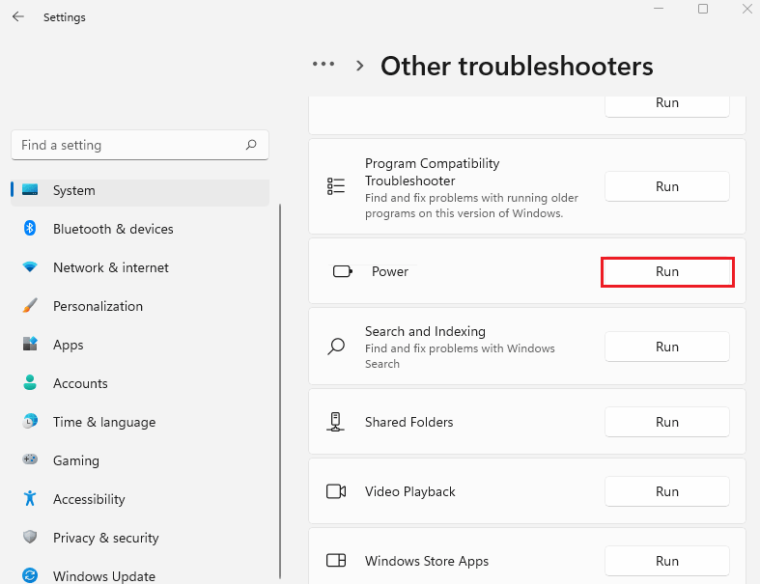The width and height of the screenshot is (760, 584).
Task: Open Windows Update page
Action: click(x=140, y=576)
